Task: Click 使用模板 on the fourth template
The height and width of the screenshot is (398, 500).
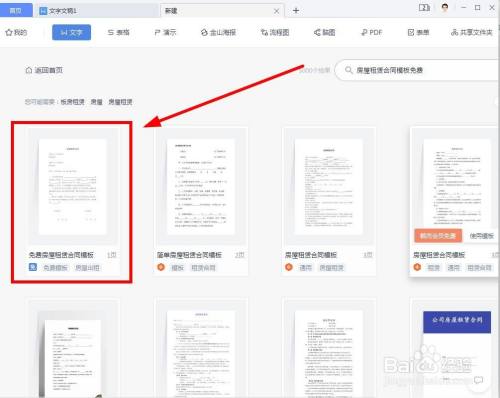Action: (x=482, y=236)
